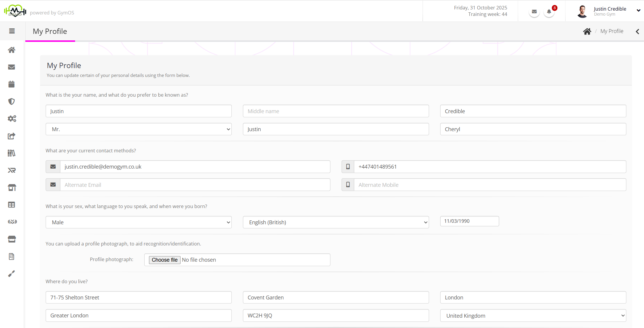
Task: Click the My Profile breadcrumb link
Action: [612, 31]
